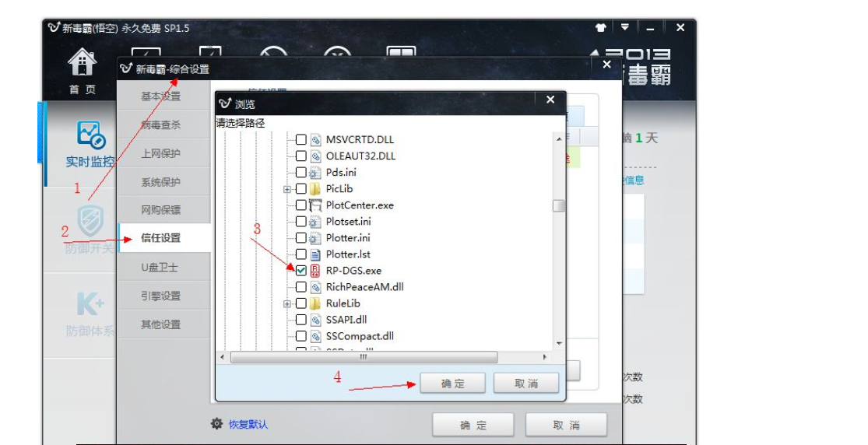
Task: Uncheck the RP-DGS.exe checkbox
Action: pyautogui.click(x=300, y=271)
